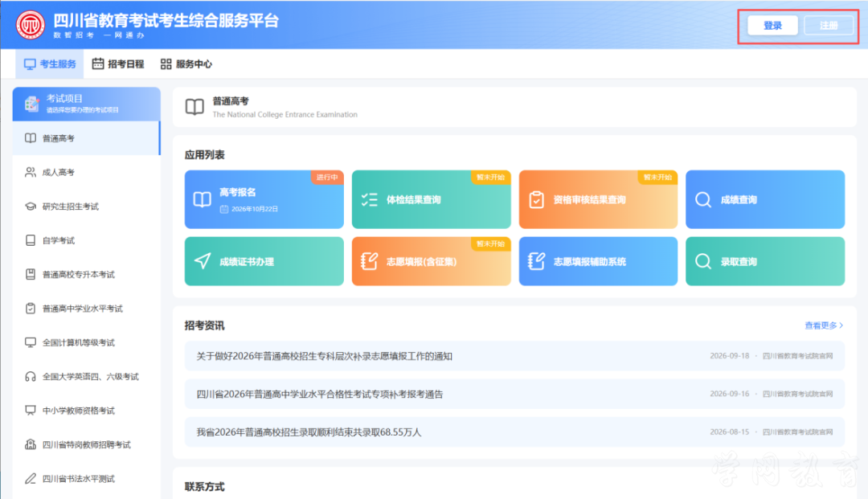
Task: Select 普通高校专升本考试 in the sidebar
Action: click(x=86, y=274)
